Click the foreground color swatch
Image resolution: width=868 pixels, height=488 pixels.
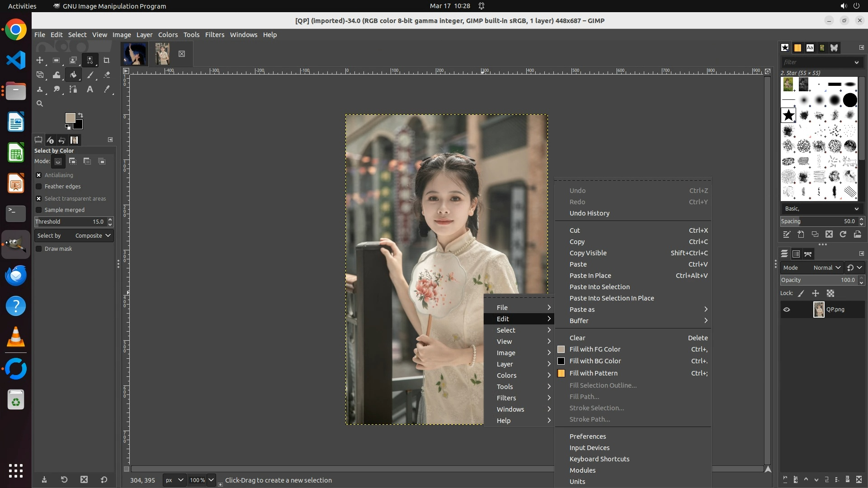[x=70, y=118]
